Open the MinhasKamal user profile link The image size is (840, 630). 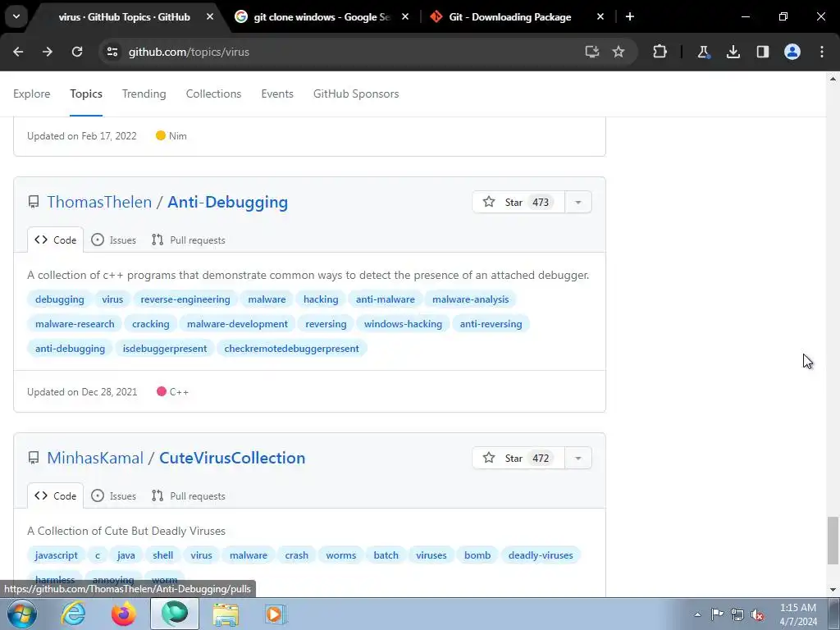(95, 458)
